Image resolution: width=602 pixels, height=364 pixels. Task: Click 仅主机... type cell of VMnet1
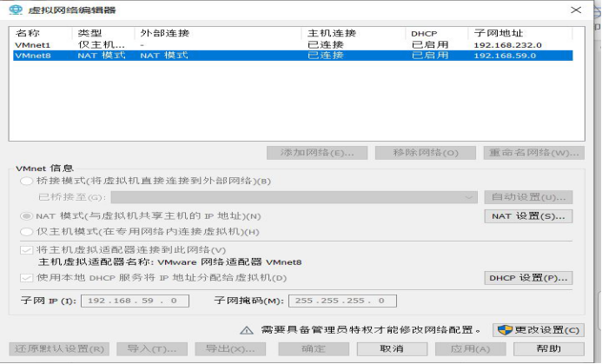click(x=102, y=45)
